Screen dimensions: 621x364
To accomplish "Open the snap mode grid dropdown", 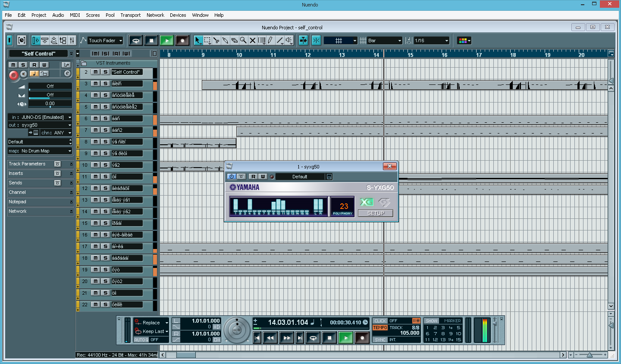I will coord(341,40).
